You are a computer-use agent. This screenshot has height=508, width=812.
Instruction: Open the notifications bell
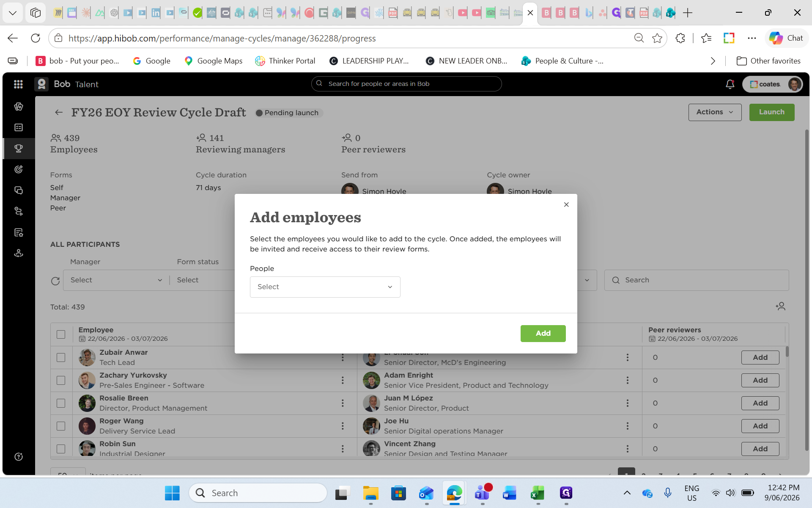click(730, 84)
